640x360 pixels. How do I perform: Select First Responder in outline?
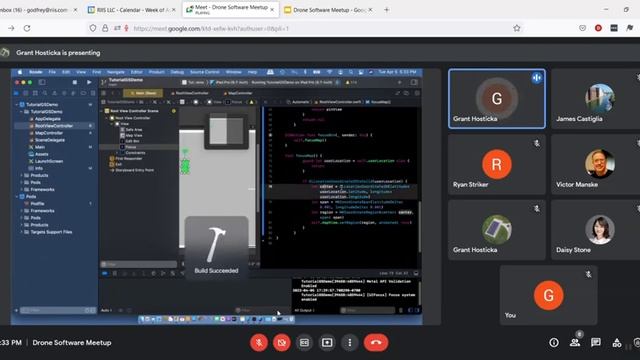[129, 158]
